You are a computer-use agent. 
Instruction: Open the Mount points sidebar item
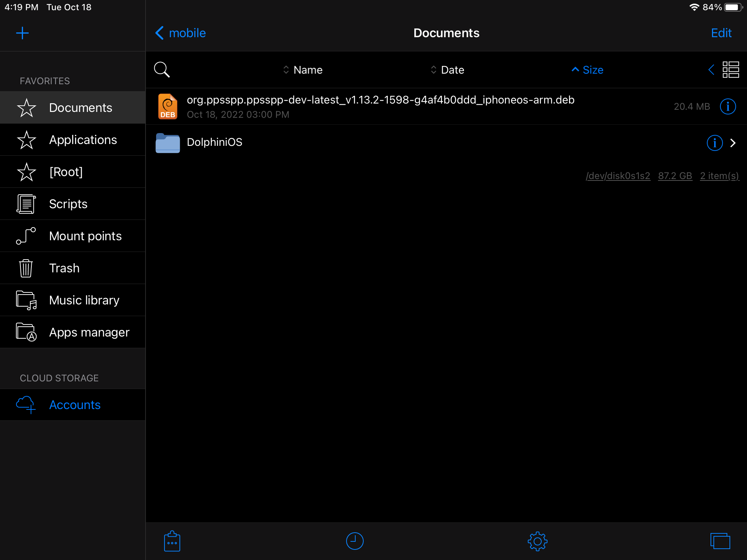point(85,236)
